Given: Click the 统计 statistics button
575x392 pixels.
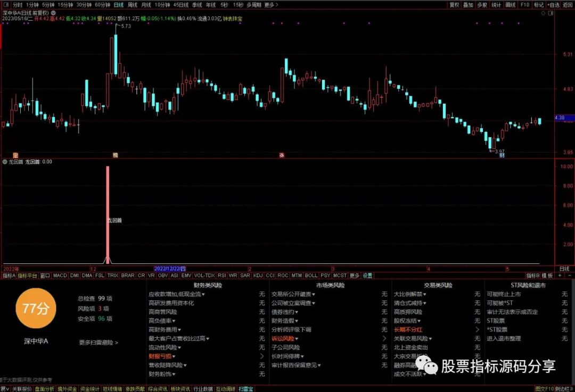Looking at the screenshot, I should tap(496, 5).
